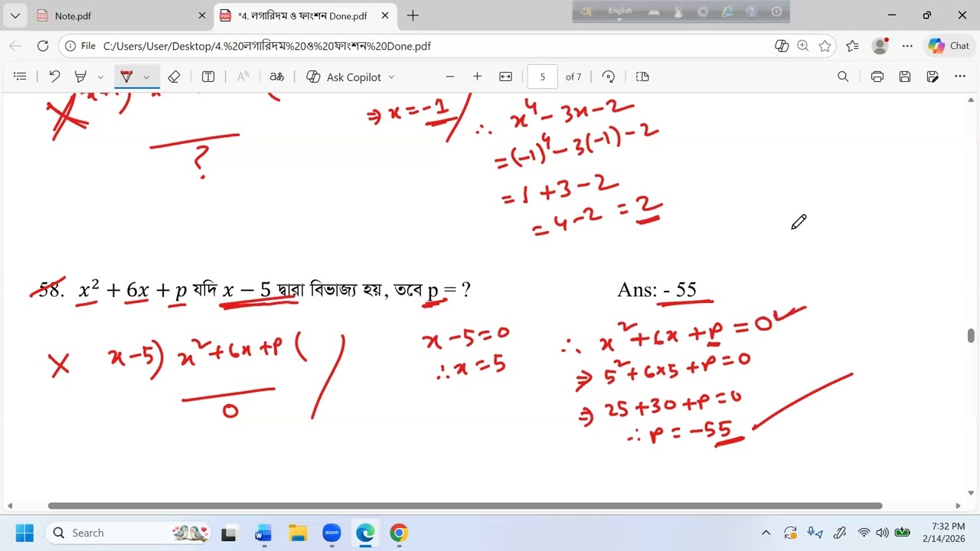
Task: Click the answer text "Ans: - 55"
Action: 657,290
